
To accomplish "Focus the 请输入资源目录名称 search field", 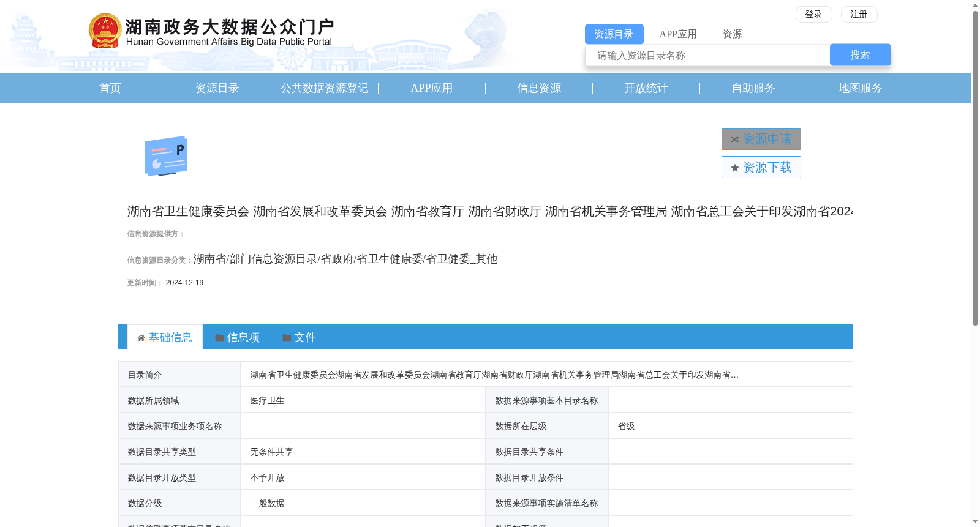I will [707, 55].
